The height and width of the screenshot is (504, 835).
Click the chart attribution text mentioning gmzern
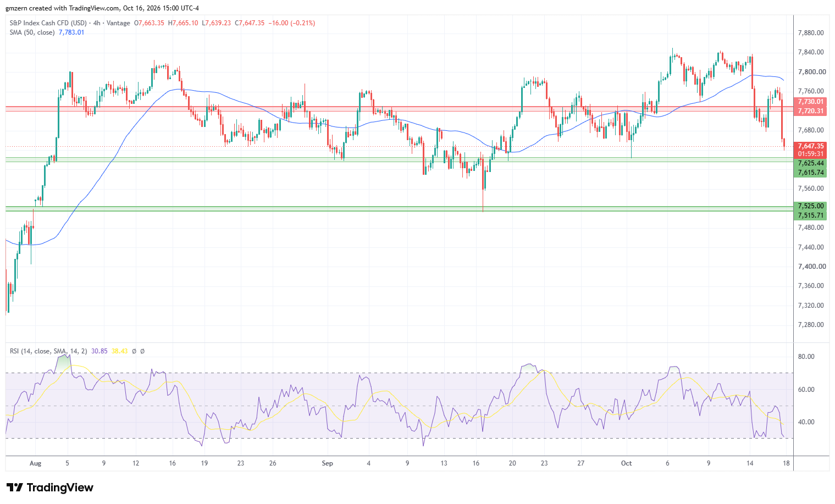(102, 8)
